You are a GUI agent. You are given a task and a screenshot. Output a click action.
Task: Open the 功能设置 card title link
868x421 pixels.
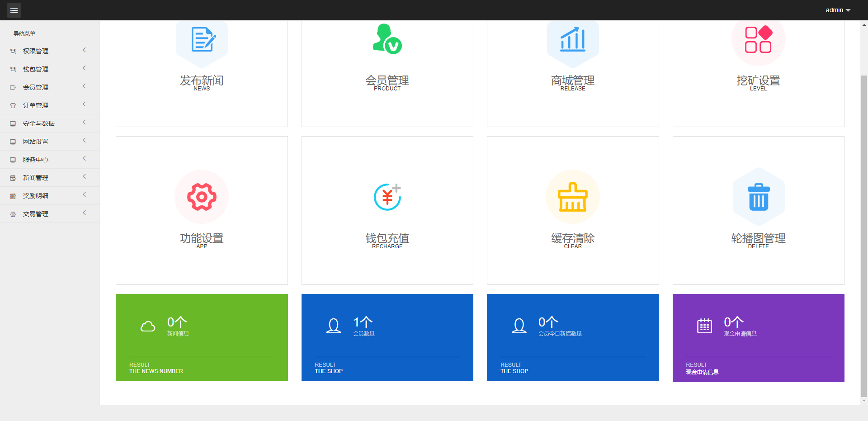[x=202, y=238]
